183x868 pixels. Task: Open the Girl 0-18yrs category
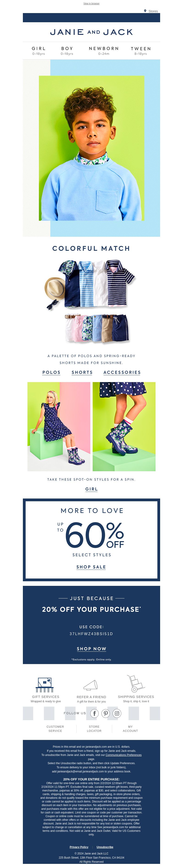[39, 51]
